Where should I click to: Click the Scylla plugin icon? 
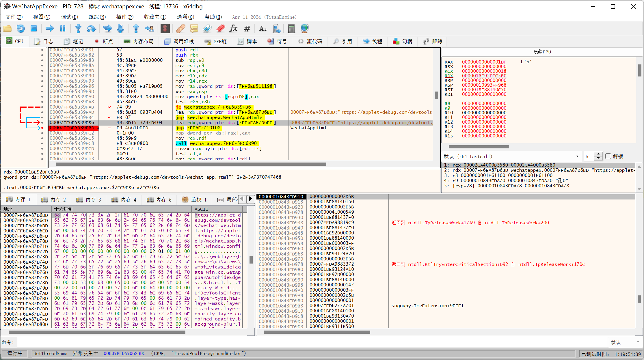pos(165,29)
